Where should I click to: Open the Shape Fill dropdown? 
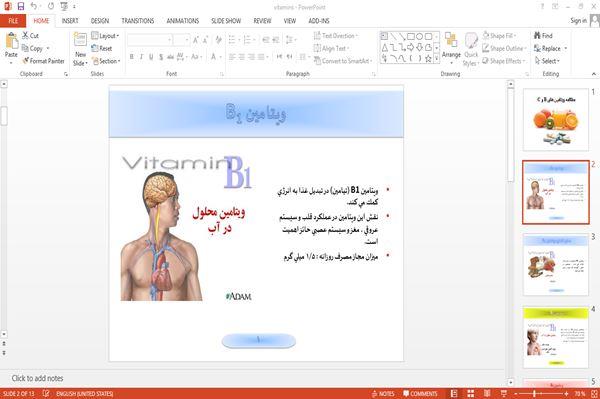coord(500,36)
